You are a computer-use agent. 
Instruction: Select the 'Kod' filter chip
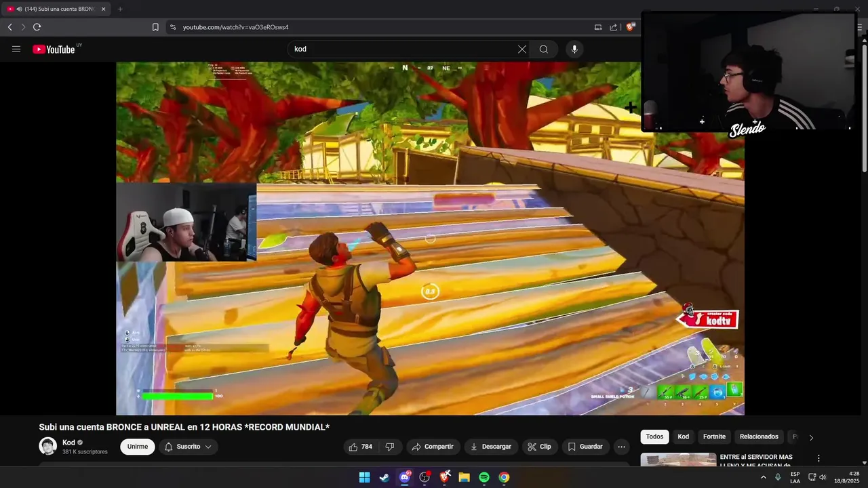684,436
